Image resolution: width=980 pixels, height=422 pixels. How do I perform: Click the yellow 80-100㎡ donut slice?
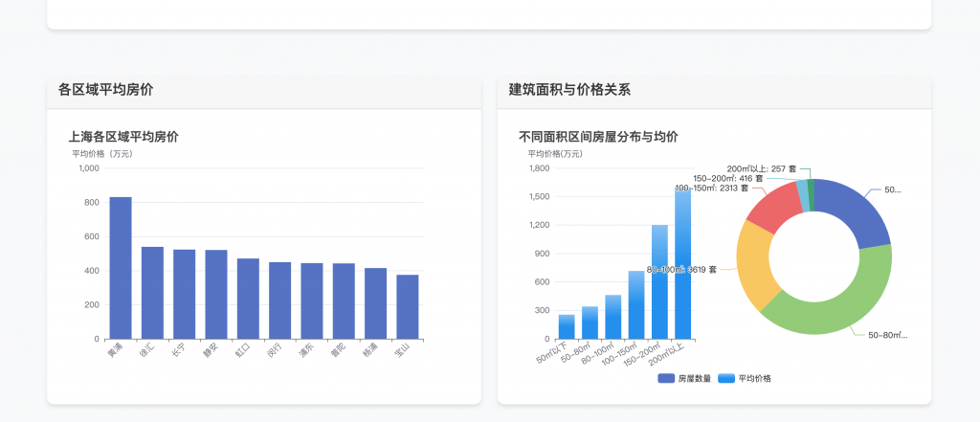click(x=754, y=266)
